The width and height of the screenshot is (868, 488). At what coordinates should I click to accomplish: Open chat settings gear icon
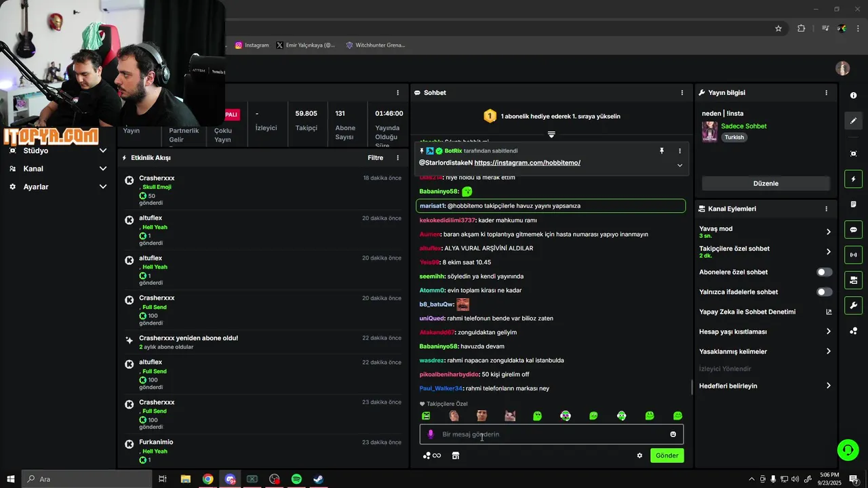click(x=639, y=455)
